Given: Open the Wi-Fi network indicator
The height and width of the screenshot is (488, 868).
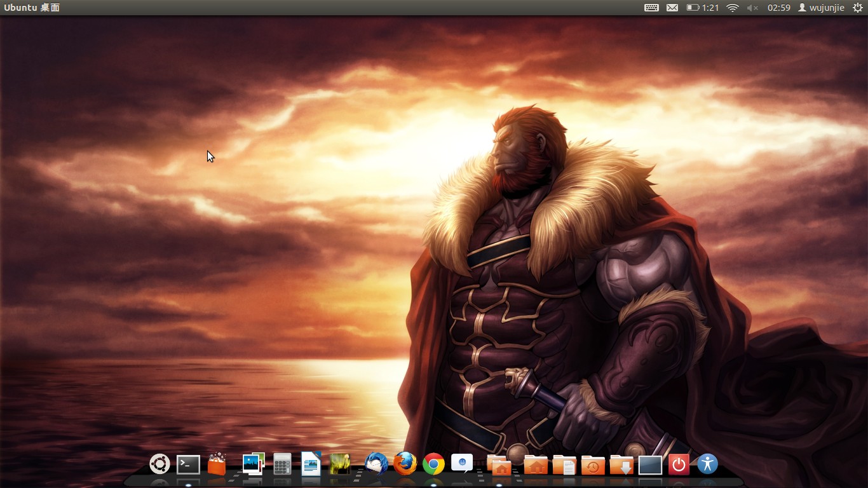Looking at the screenshot, I should 733,8.
